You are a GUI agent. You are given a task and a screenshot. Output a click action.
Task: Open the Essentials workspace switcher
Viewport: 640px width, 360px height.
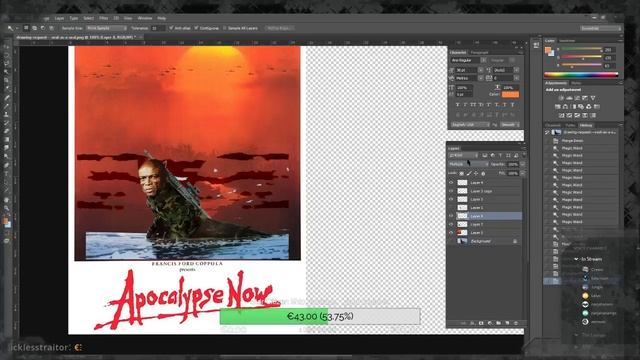[x=600, y=28]
